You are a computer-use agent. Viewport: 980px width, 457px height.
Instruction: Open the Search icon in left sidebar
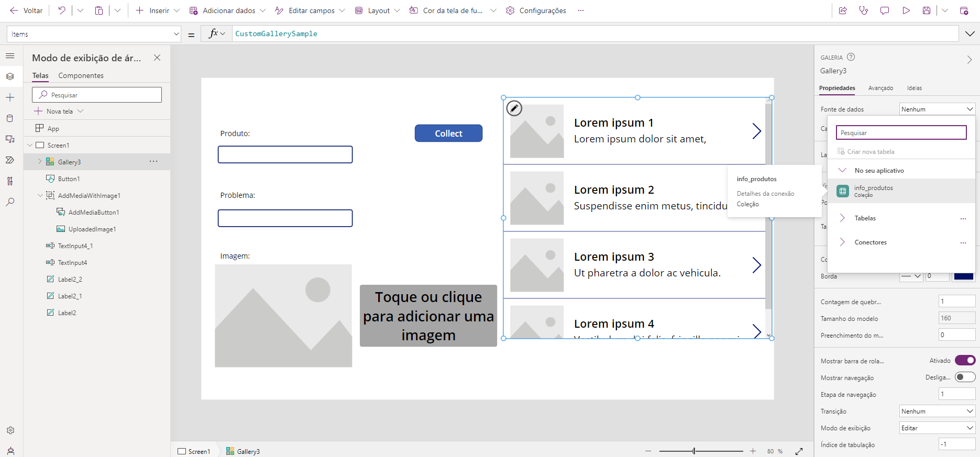point(10,202)
